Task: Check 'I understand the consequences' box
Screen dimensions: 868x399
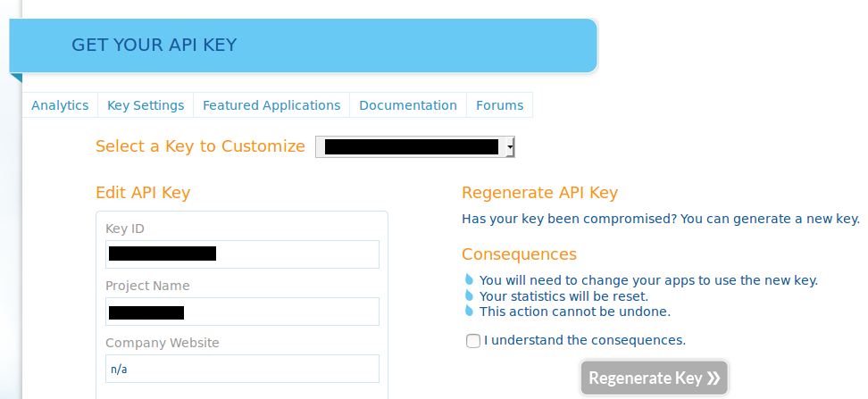Action: point(472,341)
